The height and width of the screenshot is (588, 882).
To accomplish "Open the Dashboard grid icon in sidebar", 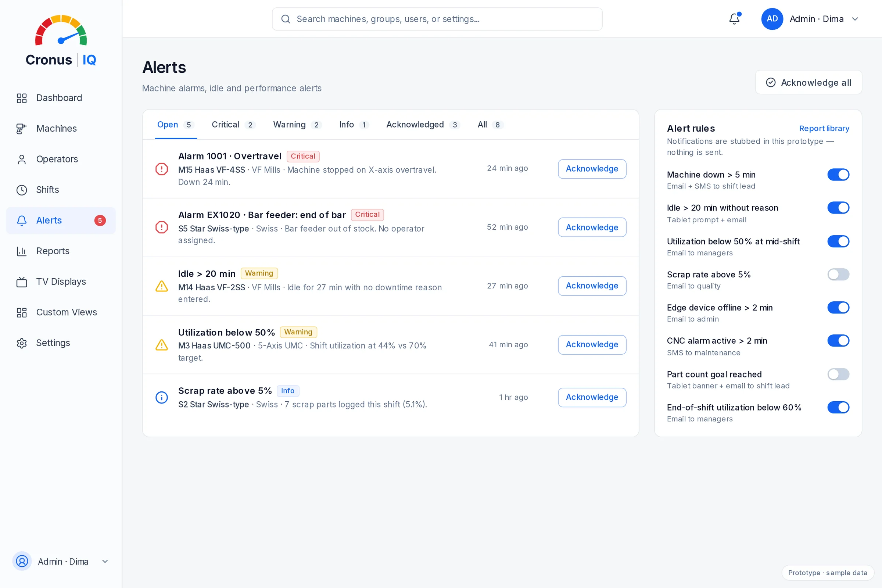I will (x=22, y=98).
